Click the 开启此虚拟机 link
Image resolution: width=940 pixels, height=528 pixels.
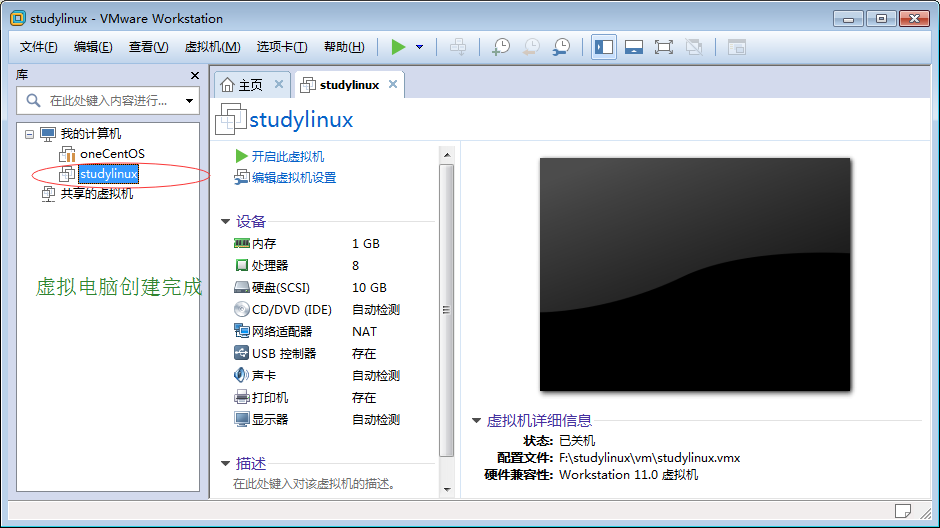tap(287, 157)
